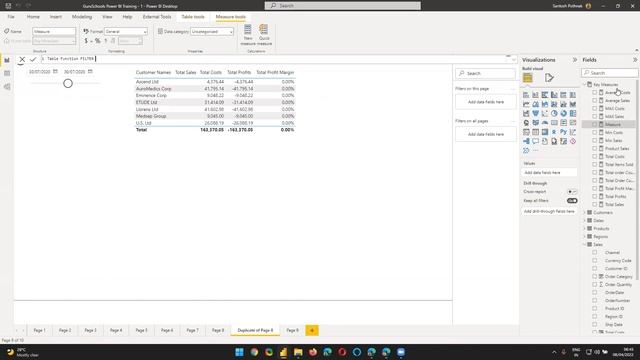
Task: Click the title bar search box
Action: pos(342,6)
